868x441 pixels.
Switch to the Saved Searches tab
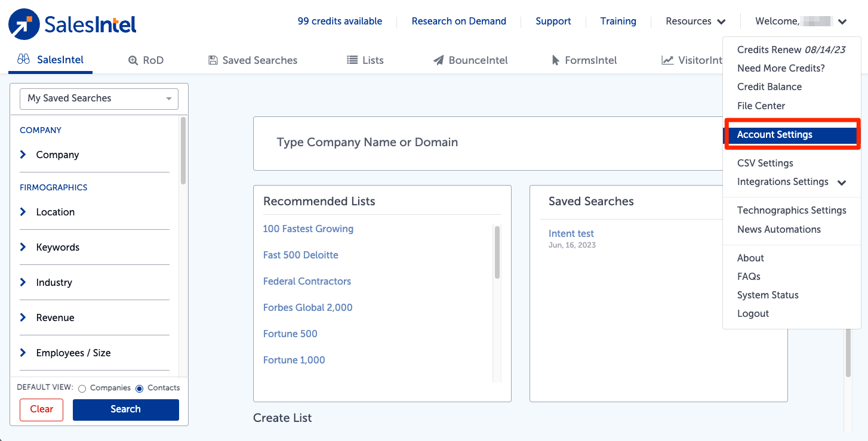(x=253, y=60)
